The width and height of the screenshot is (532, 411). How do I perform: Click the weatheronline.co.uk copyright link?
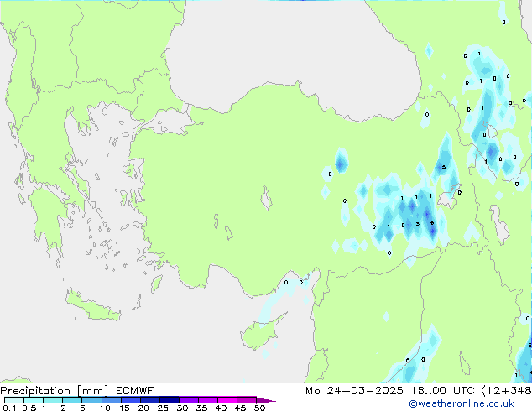coord(462,403)
